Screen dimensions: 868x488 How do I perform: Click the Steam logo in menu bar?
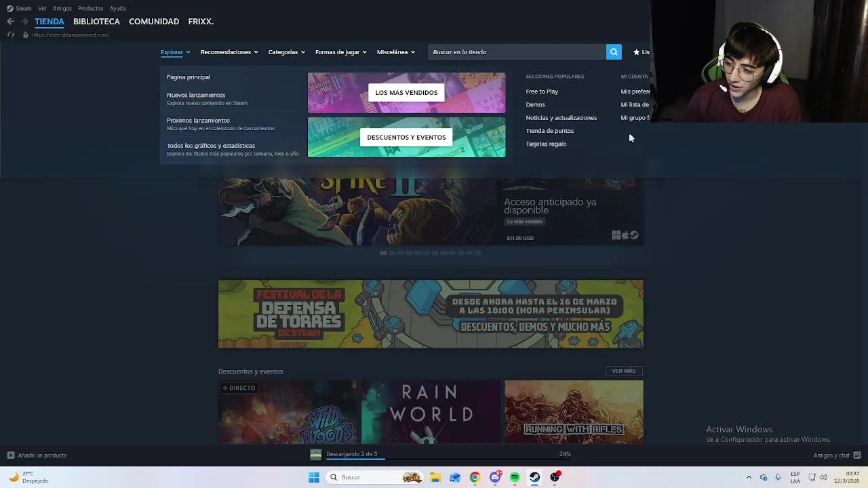tap(9, 8)
